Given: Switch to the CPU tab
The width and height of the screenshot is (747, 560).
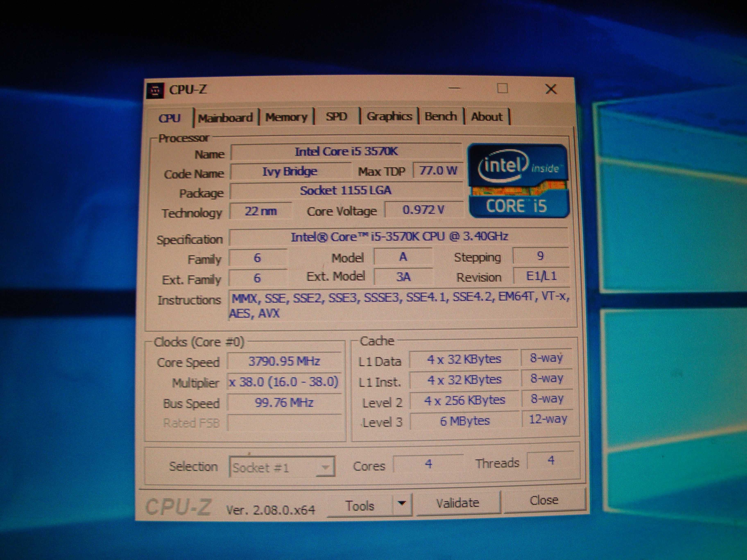Looking at the screenshot, I should point(170,118).
